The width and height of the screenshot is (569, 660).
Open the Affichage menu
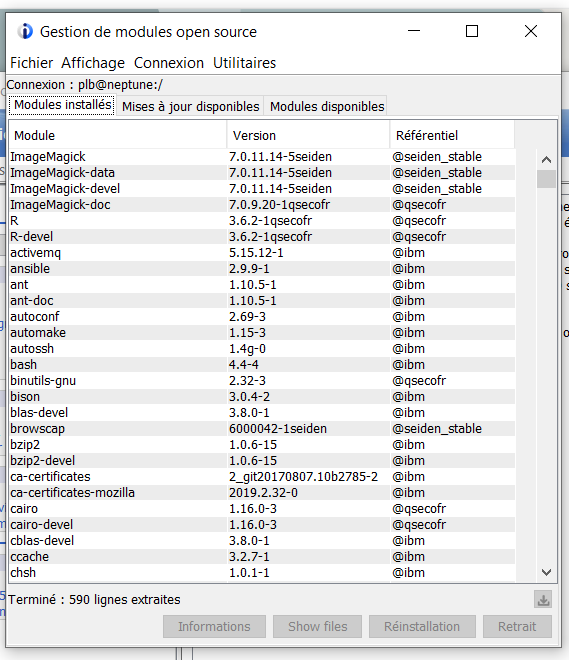point(93,63)
